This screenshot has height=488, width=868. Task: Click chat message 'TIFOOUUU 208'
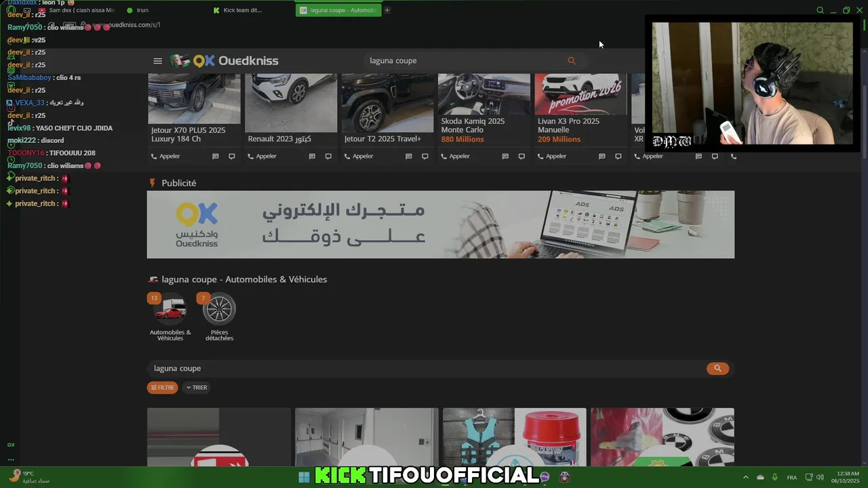point(72,153)
